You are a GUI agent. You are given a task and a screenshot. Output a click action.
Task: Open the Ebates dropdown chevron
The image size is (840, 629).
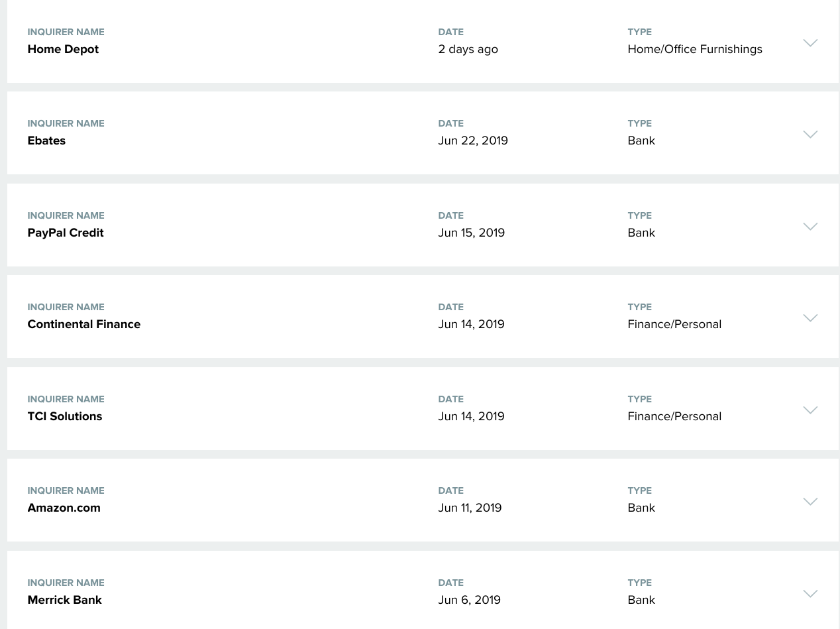coord(810,133)
